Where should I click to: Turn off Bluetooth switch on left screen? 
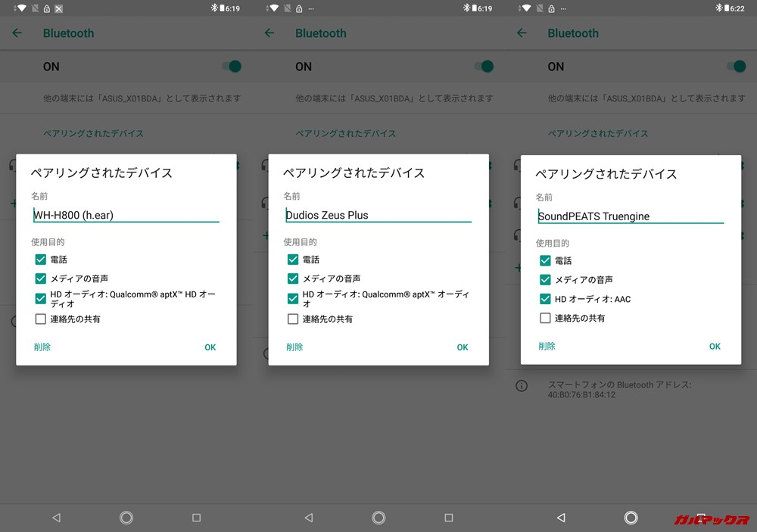(232, 67)
